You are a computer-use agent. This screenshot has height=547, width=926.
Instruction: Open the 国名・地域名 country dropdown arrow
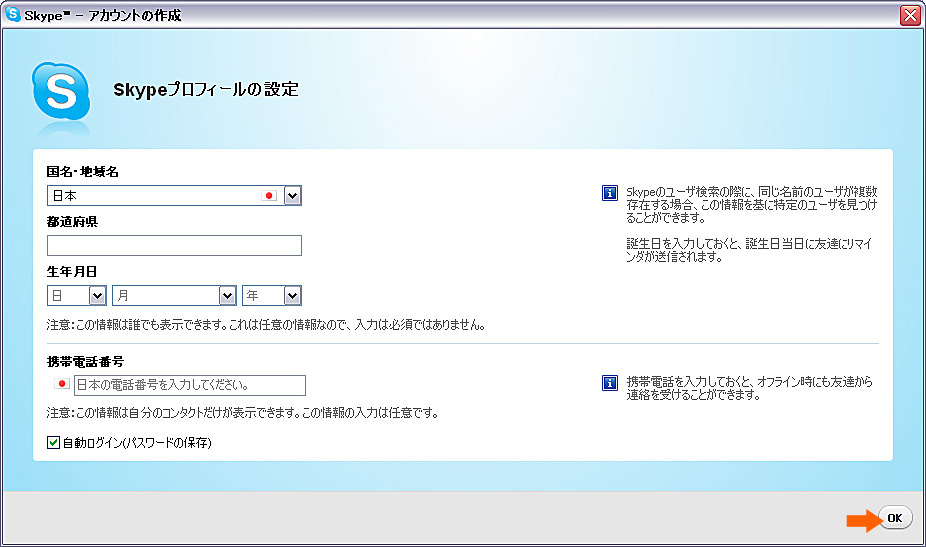(292, 196)
